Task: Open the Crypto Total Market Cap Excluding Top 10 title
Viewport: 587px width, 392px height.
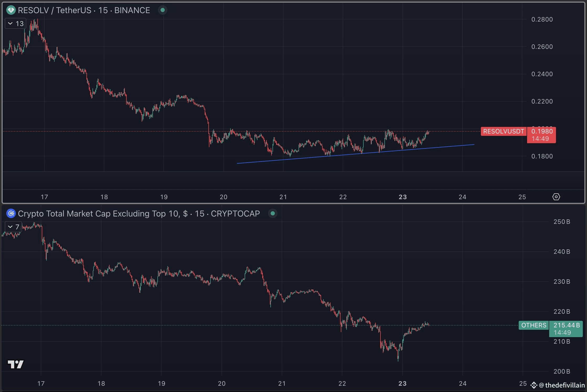Action: [139, 213]
